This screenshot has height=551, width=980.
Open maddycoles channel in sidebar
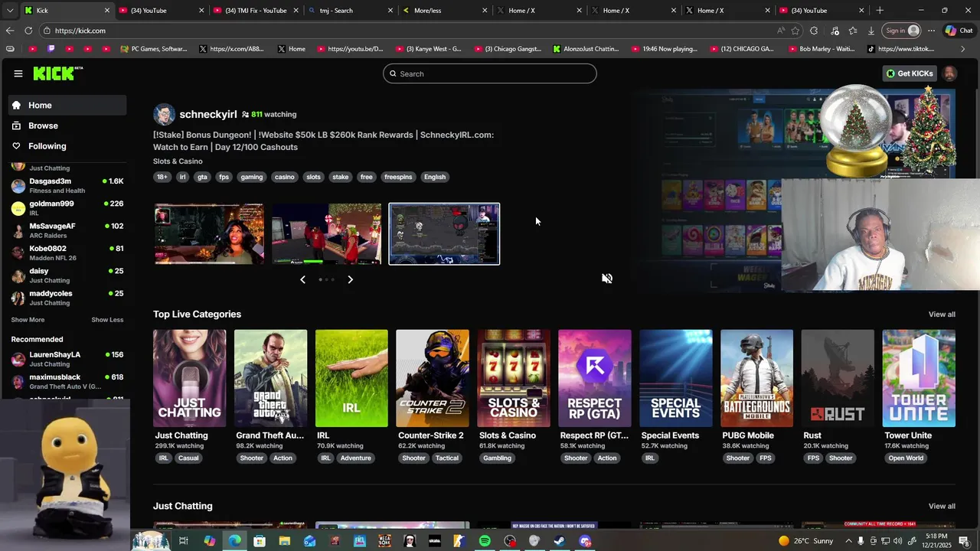point(67,298)
